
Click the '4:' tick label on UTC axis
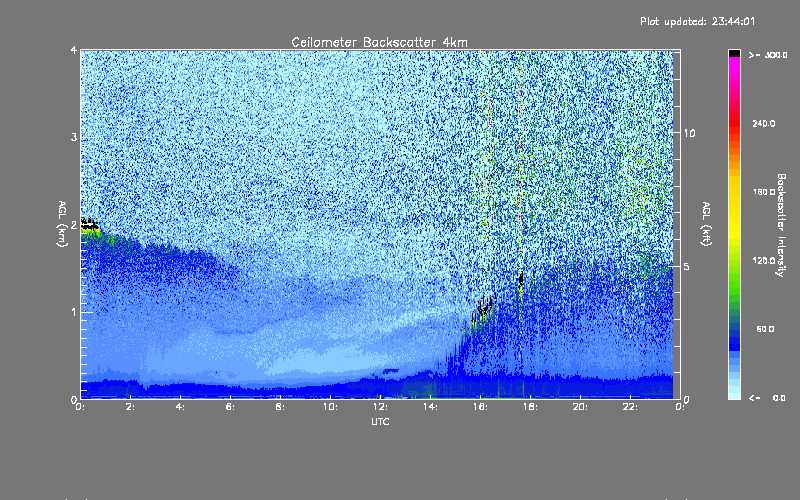180,407
